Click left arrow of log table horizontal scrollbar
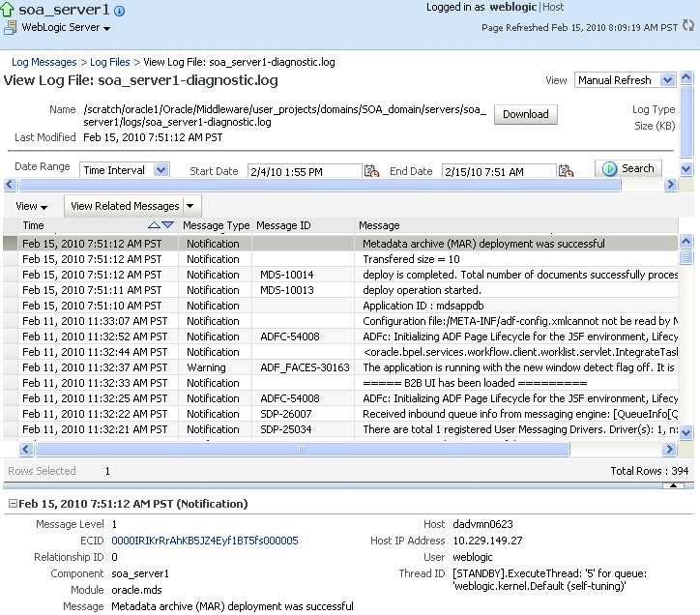This screenshot has width=700, height=615. pos(26,449)
